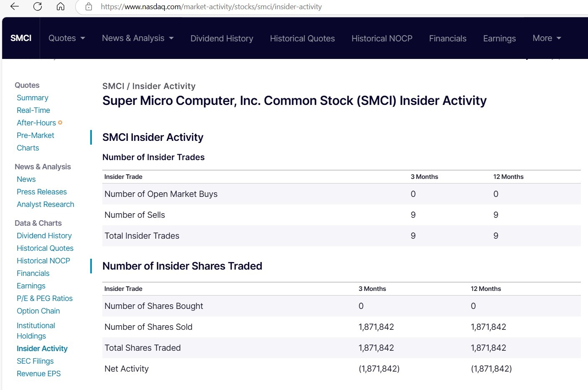Click the 'Total Shares Traded' row label

tap(143, 348)
